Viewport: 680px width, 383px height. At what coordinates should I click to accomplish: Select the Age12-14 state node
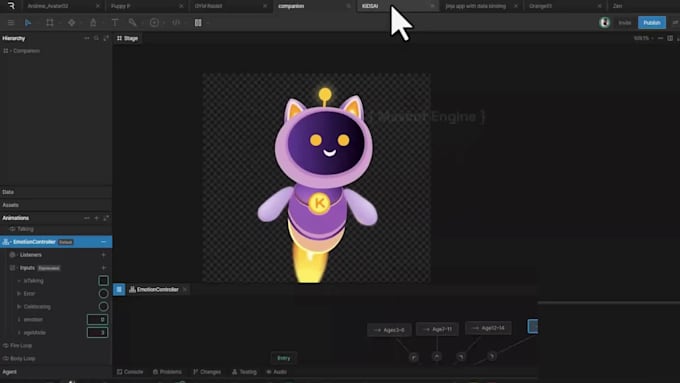click(488, 328)
